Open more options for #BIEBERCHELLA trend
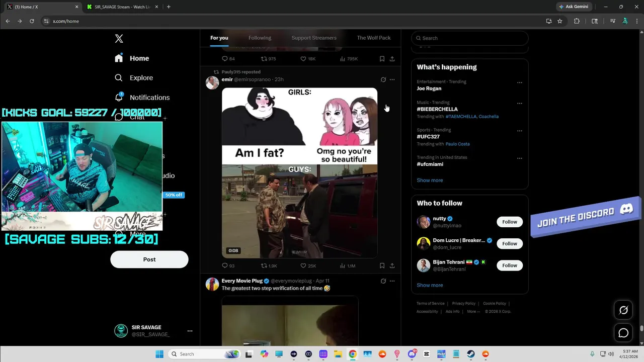Screen dimensions: 644x362 (x=520, y=104)
